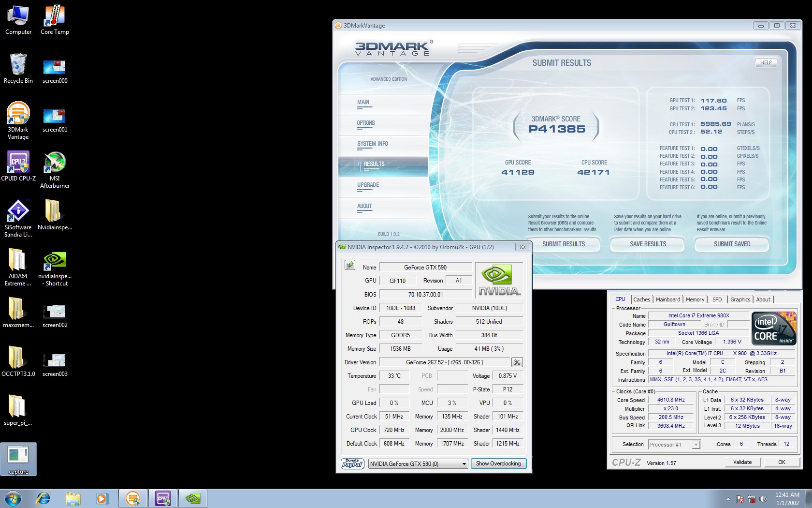The height and width of the screenshot is (508, 812).
Task: Open the super_pi folder on the desktop
Action: point(18,410)
